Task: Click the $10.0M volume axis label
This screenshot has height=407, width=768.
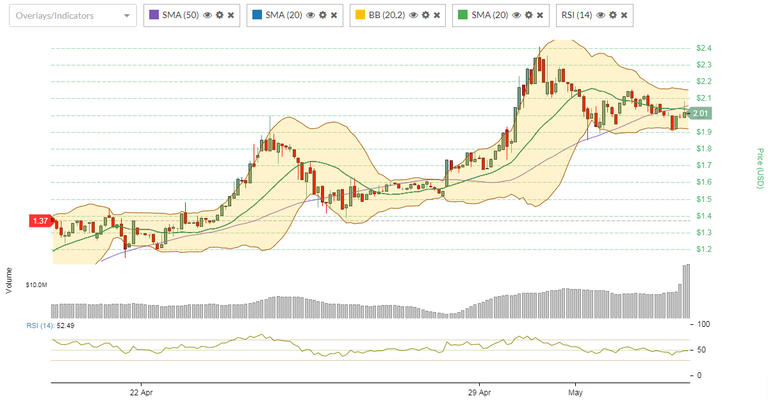Action: pos(37,285)
